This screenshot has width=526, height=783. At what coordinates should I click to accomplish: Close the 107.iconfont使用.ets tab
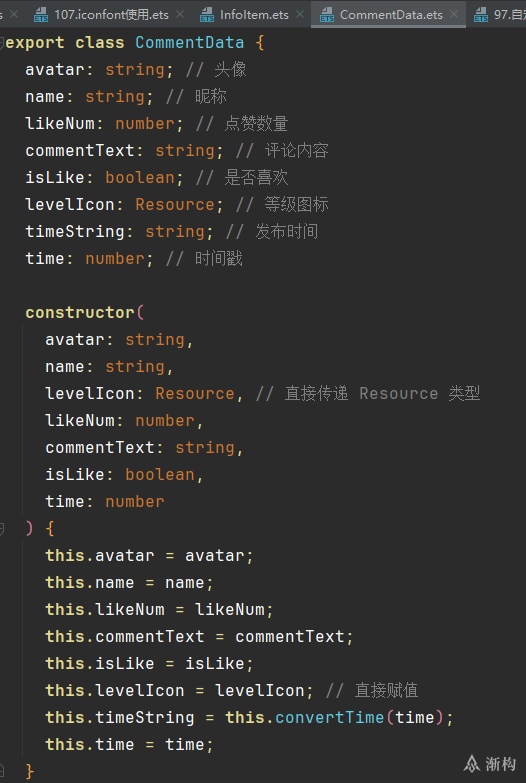click(x=180, y=14)
